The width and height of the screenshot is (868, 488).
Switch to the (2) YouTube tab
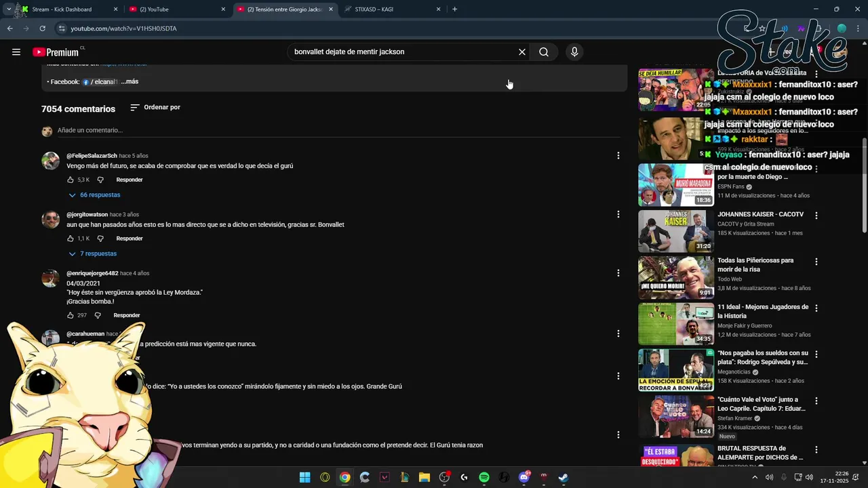coord(176,9)
